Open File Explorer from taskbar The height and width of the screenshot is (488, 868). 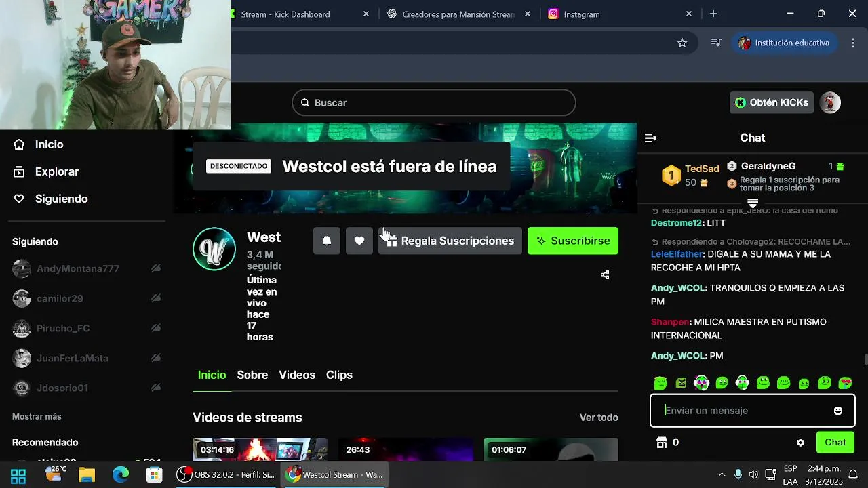tap(87, 474)
